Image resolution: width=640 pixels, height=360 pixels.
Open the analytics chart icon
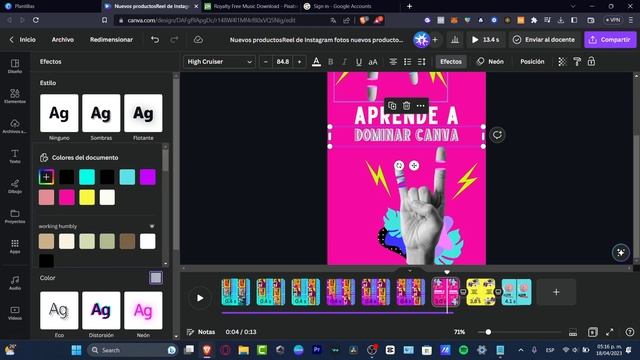coord(455,40)
